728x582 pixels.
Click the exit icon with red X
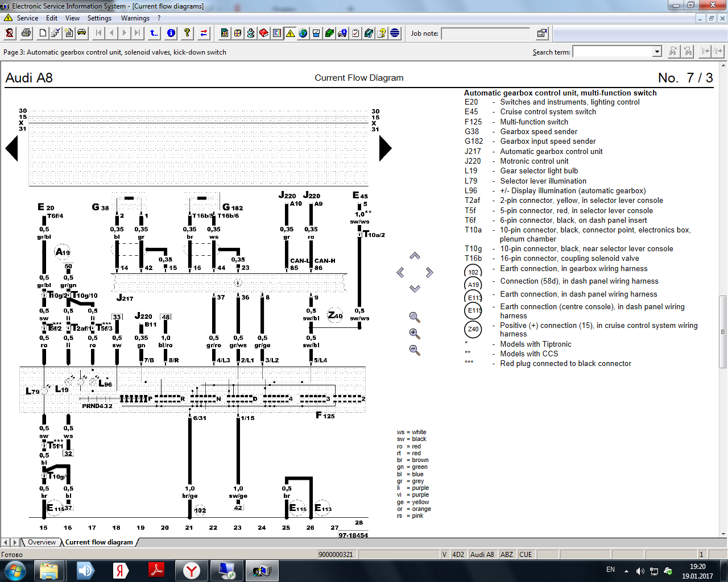click(10, 33)
